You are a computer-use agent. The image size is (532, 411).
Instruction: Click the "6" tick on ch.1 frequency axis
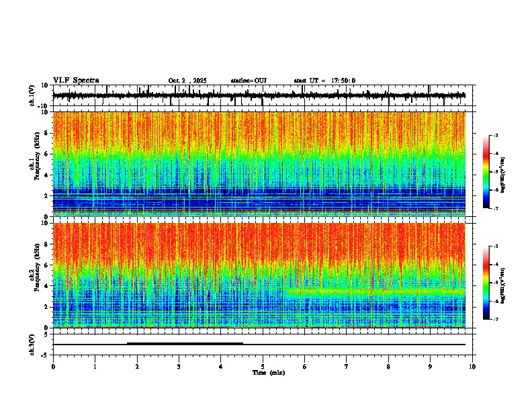(47, 154)
